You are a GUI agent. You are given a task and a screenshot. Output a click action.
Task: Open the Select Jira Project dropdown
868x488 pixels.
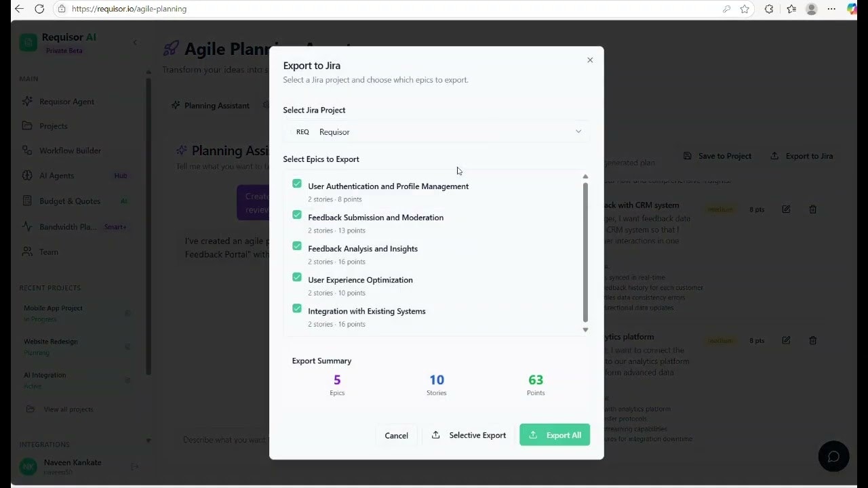point(436,131)
